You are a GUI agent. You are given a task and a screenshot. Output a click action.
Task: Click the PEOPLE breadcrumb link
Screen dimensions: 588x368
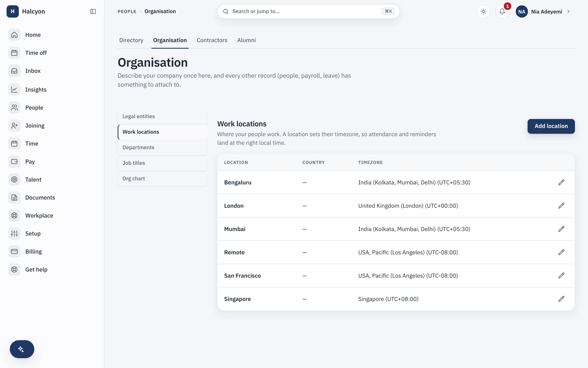[x=127, y=11]
